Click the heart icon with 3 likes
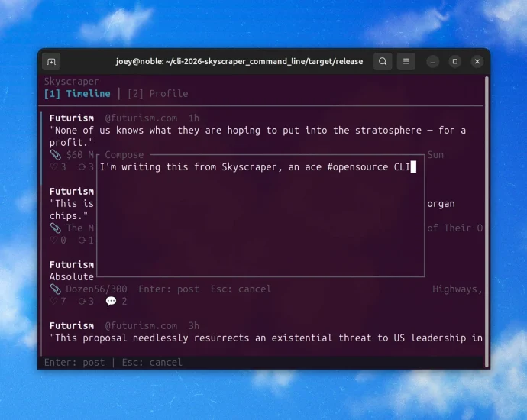The width and height of the screenshot is (527, 420). (x=53, y=167)
